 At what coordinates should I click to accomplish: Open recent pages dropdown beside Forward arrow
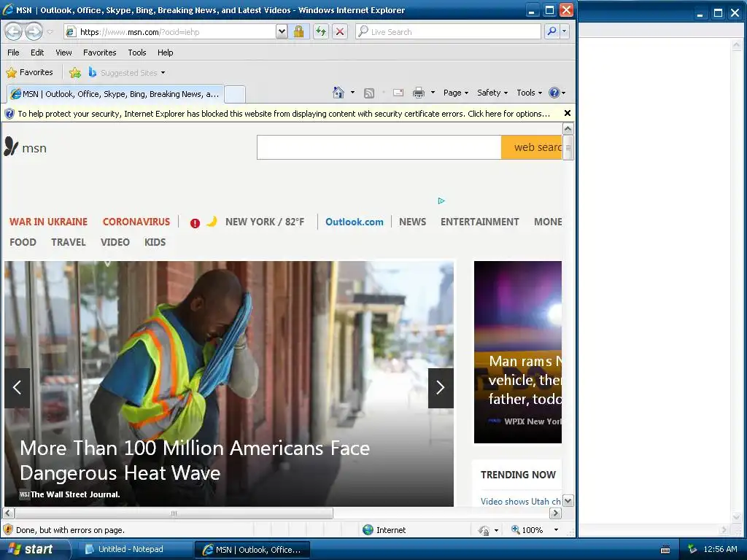(x=50, y=32)
